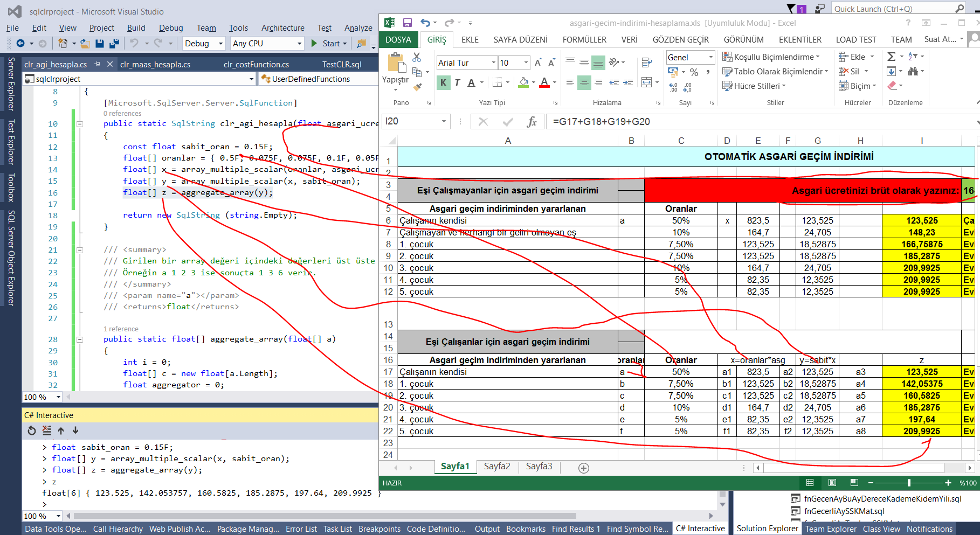980x535 pixels.
Task: Click the Hücre Stilleri button
Action: [x=754, y=86]
